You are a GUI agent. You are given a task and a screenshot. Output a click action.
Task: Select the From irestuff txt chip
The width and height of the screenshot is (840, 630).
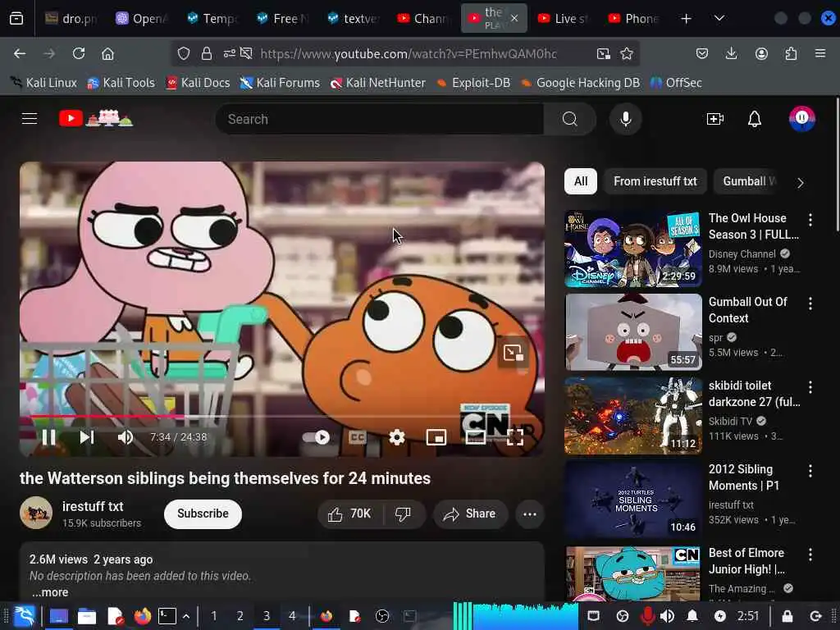pos(655,181)
